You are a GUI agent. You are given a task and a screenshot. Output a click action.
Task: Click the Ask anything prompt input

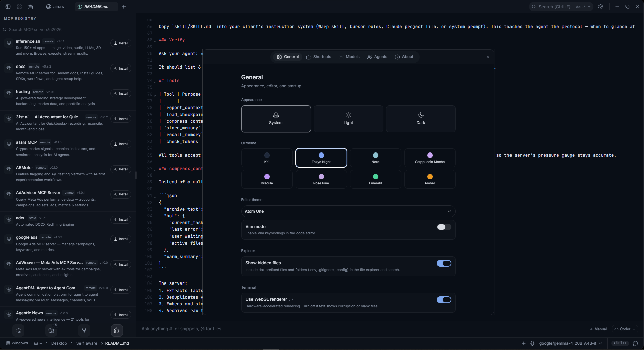tap(362, 329)
